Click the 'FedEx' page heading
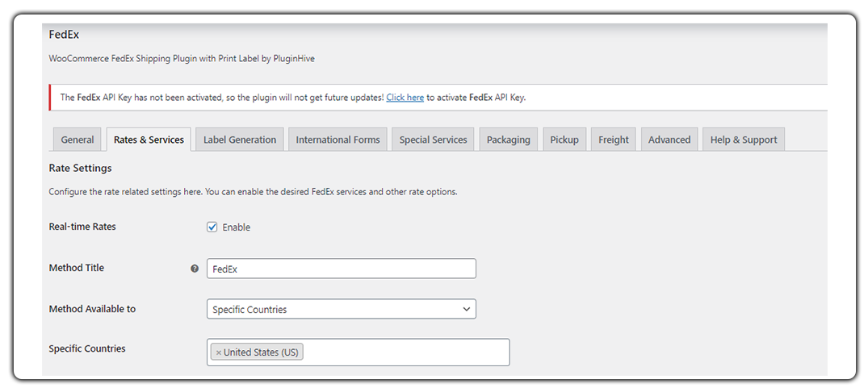Image resolution: width=868 pixels, height=392 pixels. click(65, 34)
